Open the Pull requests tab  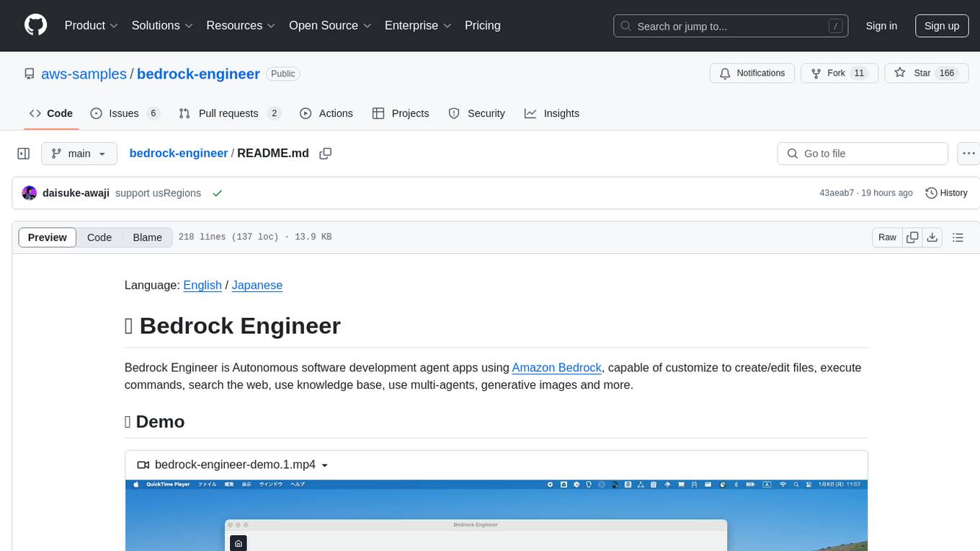pyautogui.click(x=229, y=113)
